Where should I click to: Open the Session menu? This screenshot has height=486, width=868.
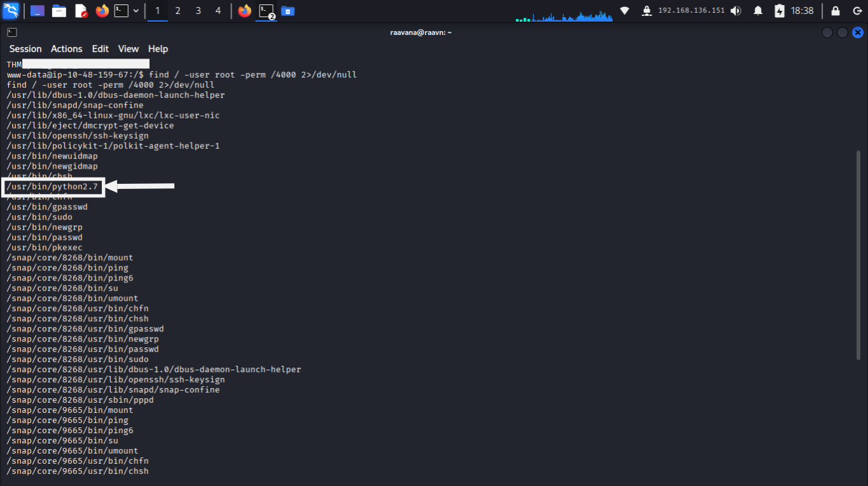point(25,49)
